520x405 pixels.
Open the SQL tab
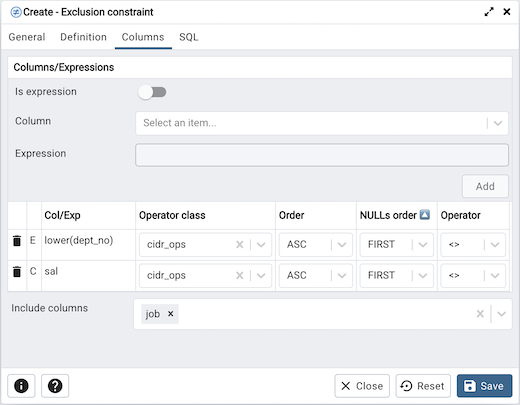(x=189, y=37)
